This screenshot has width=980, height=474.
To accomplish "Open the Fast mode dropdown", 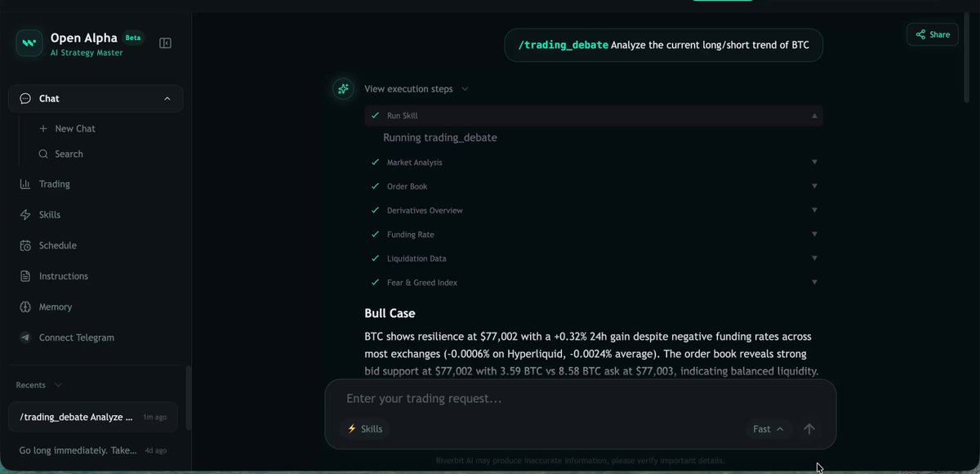I will point(768,429).
